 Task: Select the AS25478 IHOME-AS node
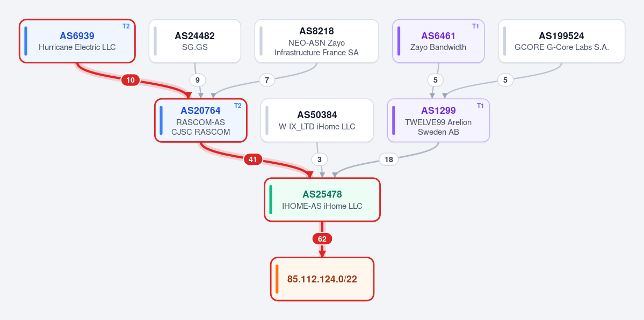click(x=322, y=200)
